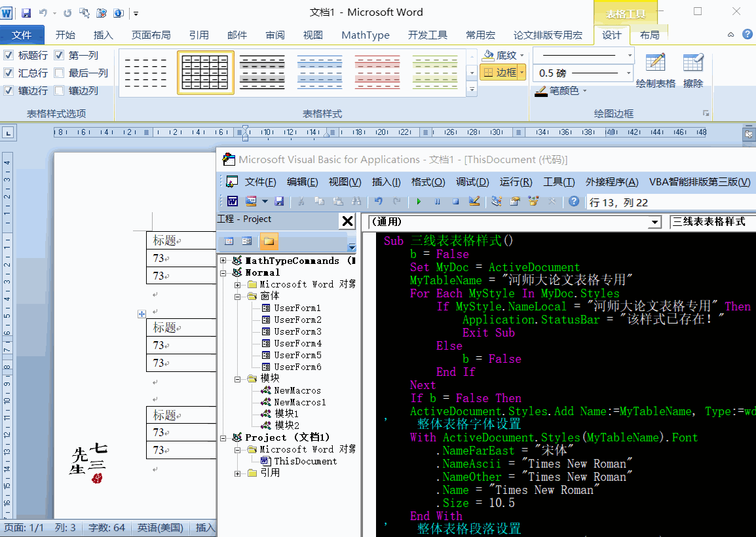The height and width of the screenshot is (537, 756).
Task: Open the 0.5 磅 line weight dropdown
Action: pyautogui.click(x=629, y=73)
